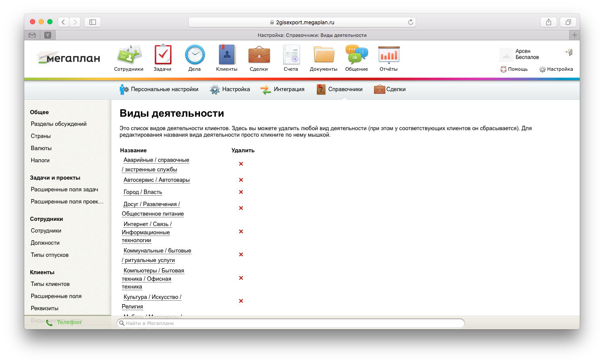Open Реквизиты in the sidebar
Viewport: 604px width, 364px height.
[45, 308]
